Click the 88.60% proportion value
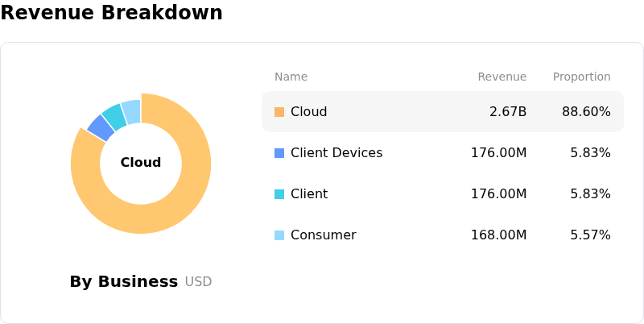The image size is (644, 324). 586,112
